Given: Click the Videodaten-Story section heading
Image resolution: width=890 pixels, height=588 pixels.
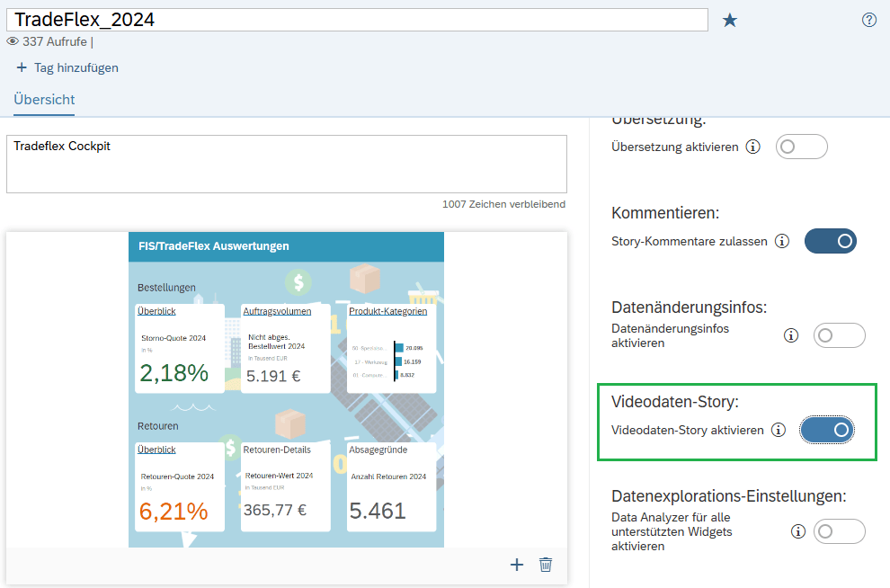Looking at the screenshot, I should [x=675, y=402].
